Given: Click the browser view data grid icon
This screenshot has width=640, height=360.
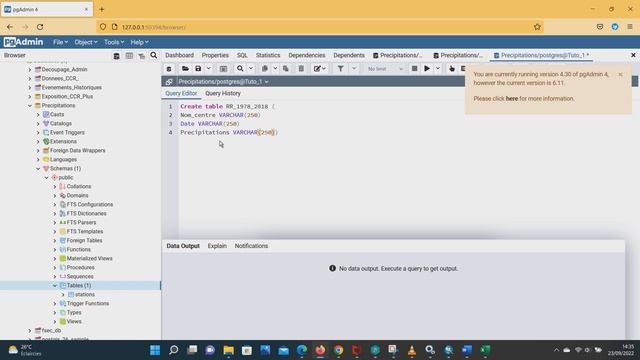Looking at the screenshot, I should click(129, 56).
